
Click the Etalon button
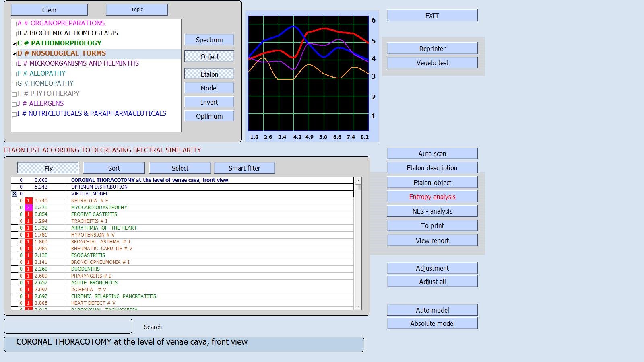pyautogui.click(x=209, y=74)
